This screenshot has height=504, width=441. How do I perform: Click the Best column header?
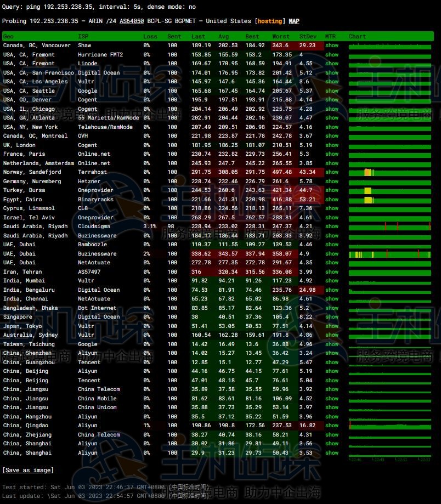[252, 36]
